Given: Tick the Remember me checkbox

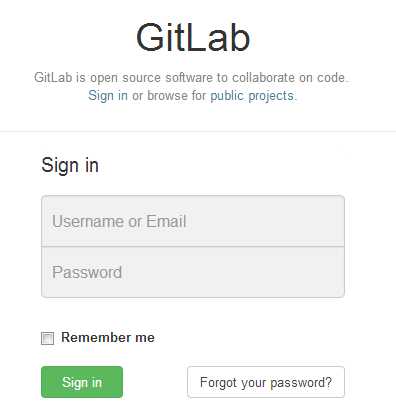Looking at the screenshot, I should [47, 338].
